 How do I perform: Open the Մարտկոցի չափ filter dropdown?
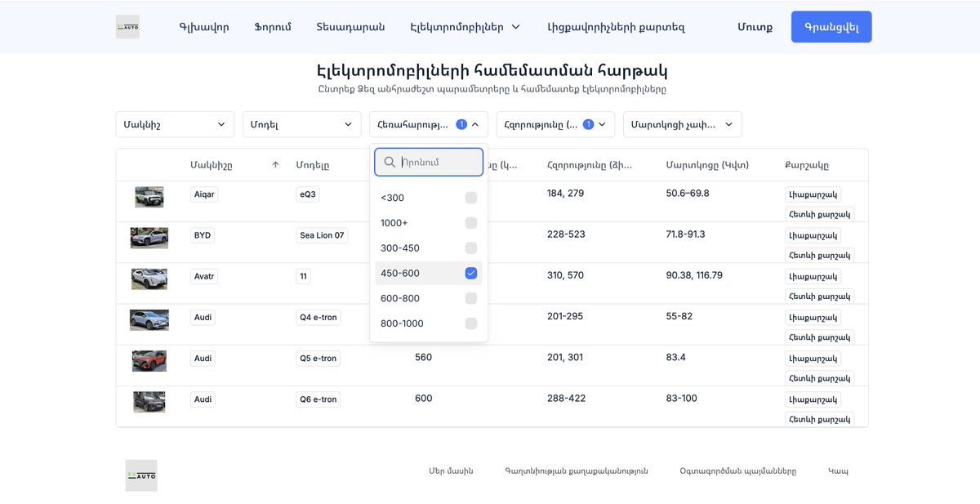coord(683,124)
